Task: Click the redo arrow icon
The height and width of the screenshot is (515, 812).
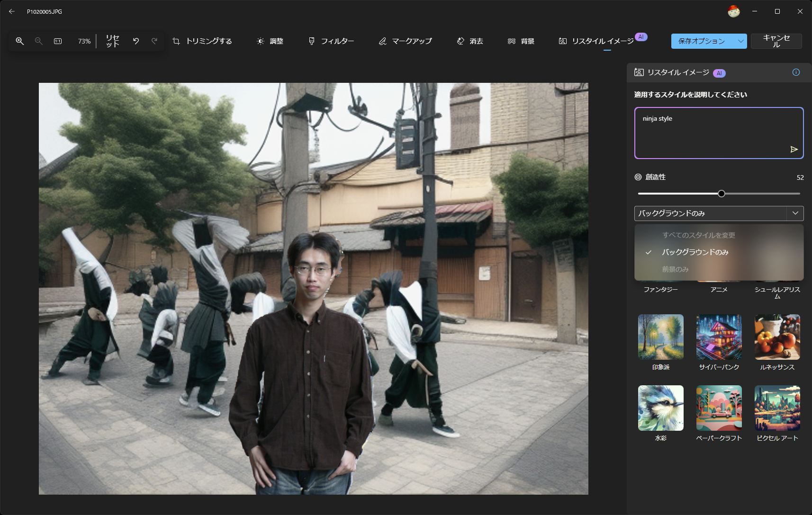Action: pyautogui.click(x=154, y=41)
